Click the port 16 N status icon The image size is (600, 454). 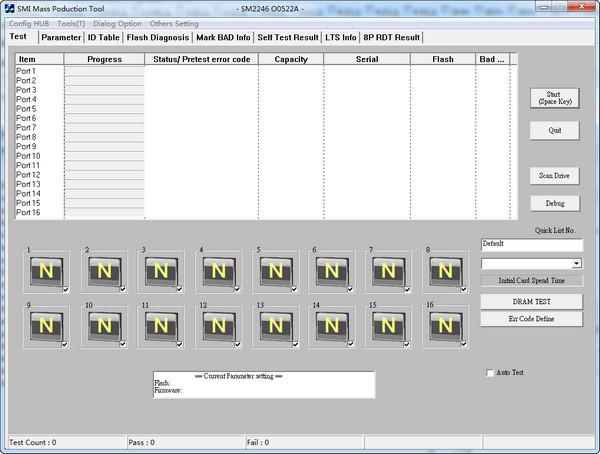(445, 326)
